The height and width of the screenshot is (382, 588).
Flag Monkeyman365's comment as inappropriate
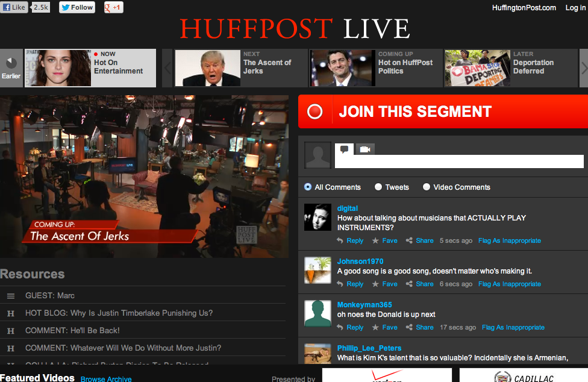tap(513, 327)
